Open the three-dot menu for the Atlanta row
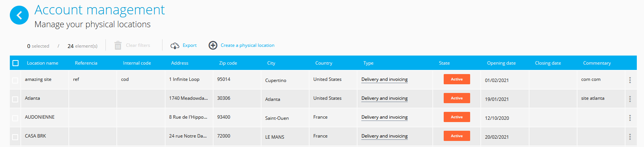644x147 pixels. [630, 99]
